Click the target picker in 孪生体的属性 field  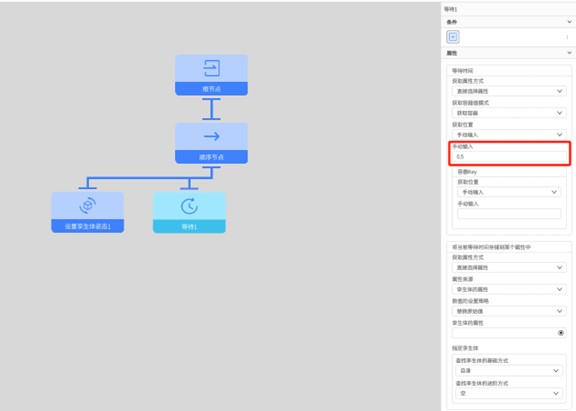coord(561,333)
